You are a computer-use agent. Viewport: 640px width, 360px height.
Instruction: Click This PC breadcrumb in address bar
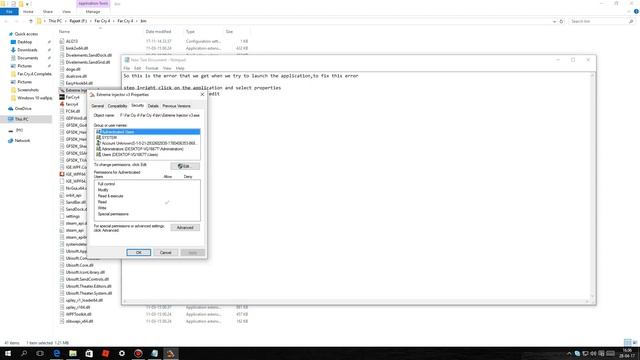55,21
